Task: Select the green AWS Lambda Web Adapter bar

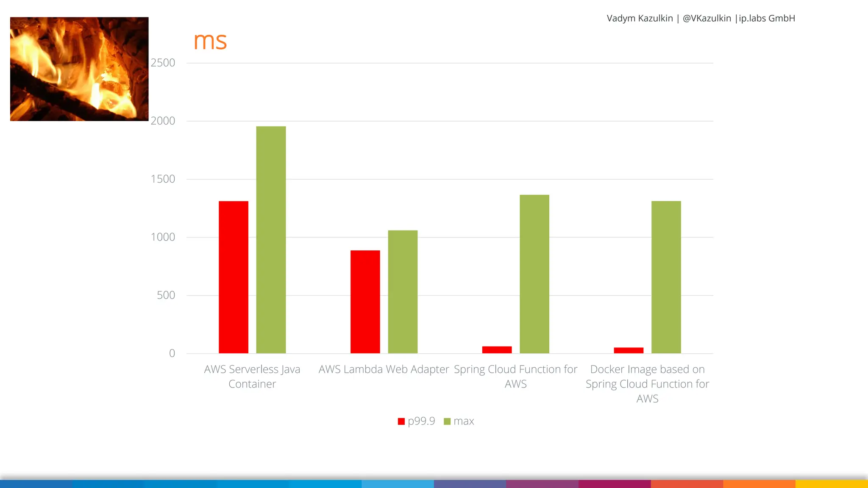Action: 403,291
